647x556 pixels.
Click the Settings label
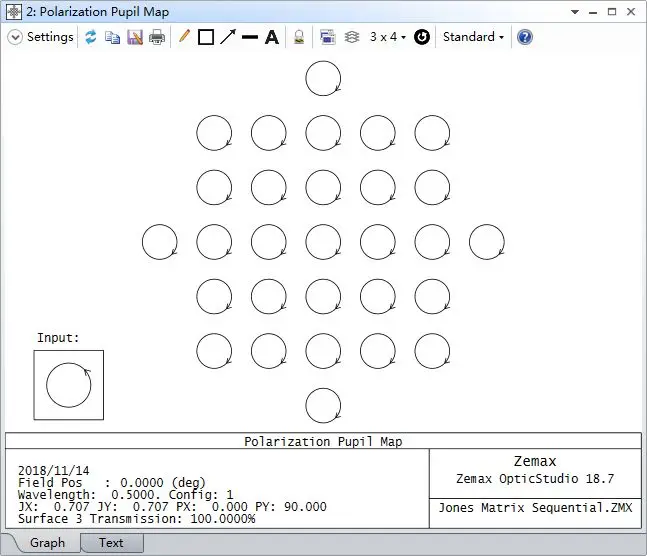tap(50, 37)
